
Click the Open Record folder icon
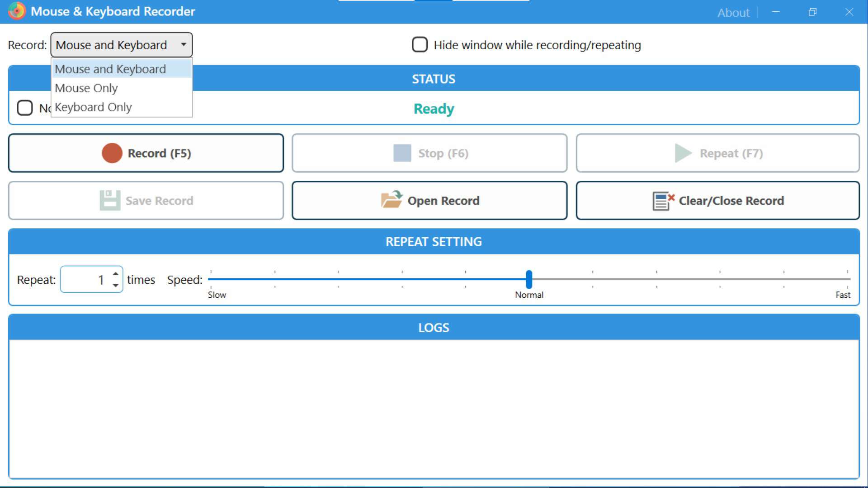click(391, 200)
